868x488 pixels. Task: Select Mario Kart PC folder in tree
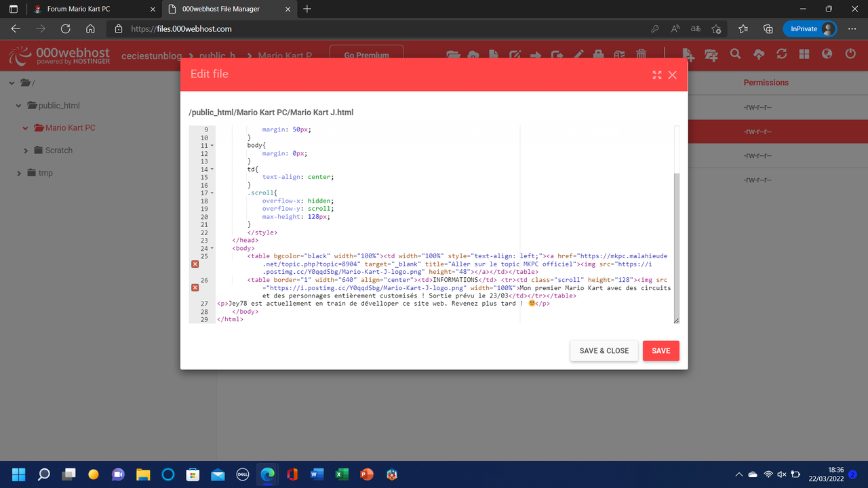point(71,127)
